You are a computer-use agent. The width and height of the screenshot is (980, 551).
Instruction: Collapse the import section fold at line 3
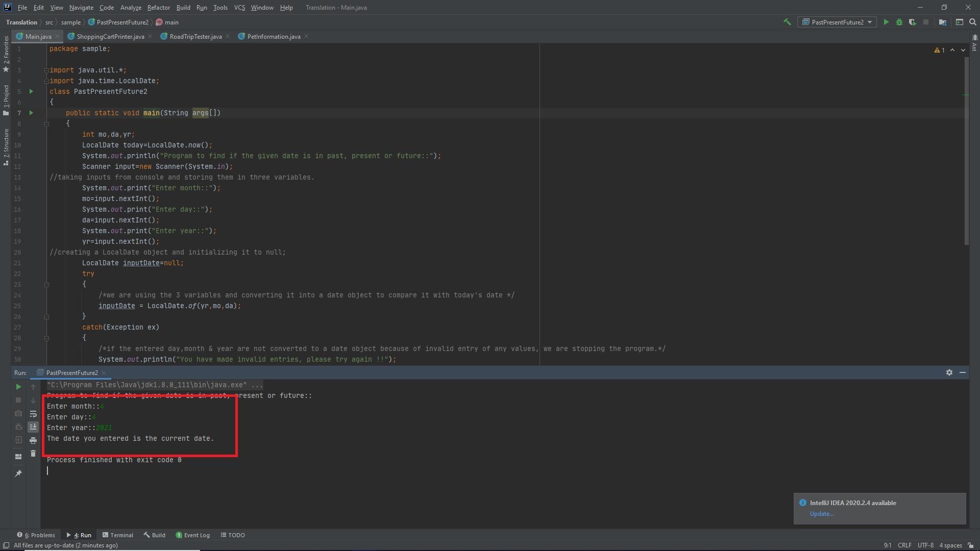(x=46, y=70)
